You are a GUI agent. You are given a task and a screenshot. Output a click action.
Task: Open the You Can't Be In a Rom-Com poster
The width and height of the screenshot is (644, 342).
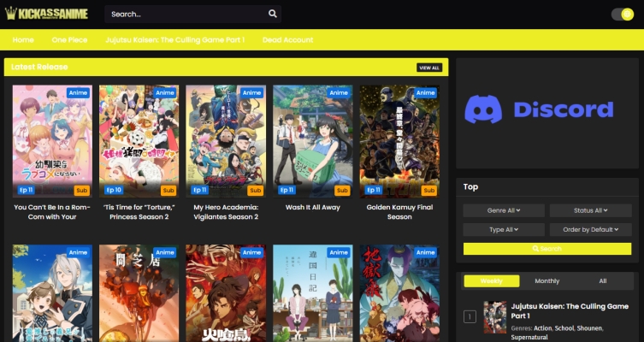(52, 141)
